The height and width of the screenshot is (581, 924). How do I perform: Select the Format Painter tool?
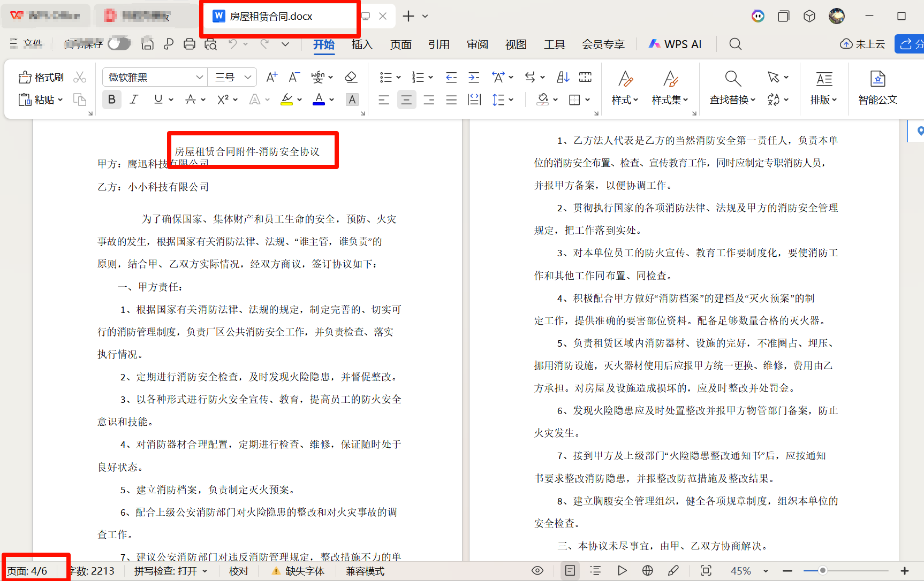40,77
